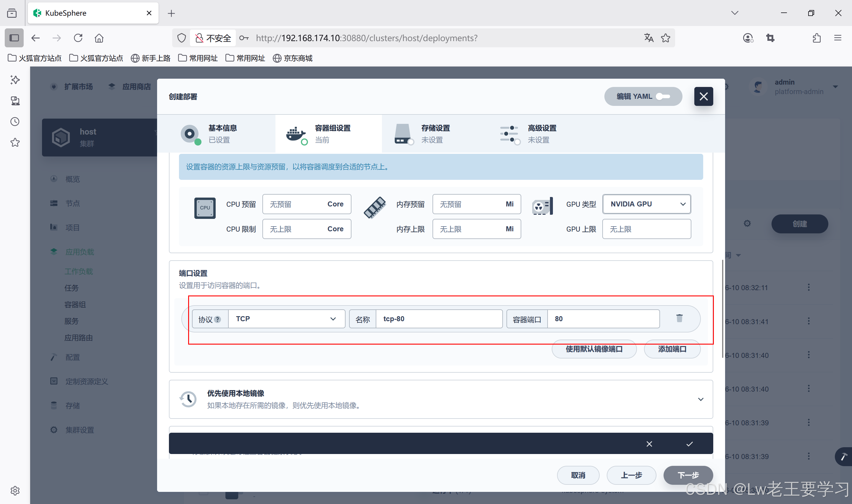This screenshot has width=852, height=504.
Task: Click the 基本信息 disc icon
Action: point(190,134)
